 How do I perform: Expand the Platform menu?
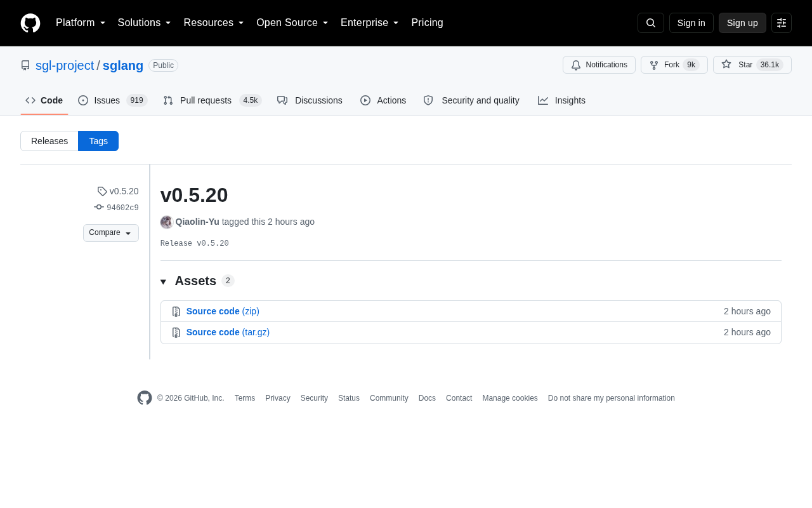pos(81,23)
